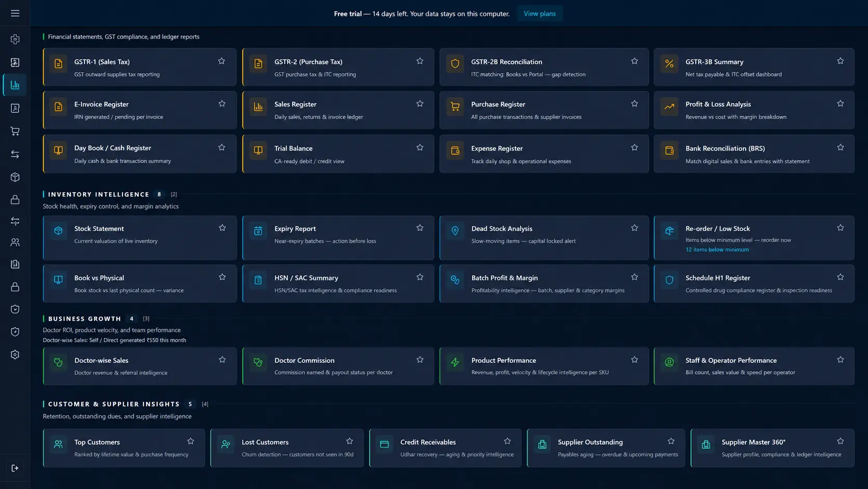Click the Bank Reconciliation wallet icon

pos(669,151)
